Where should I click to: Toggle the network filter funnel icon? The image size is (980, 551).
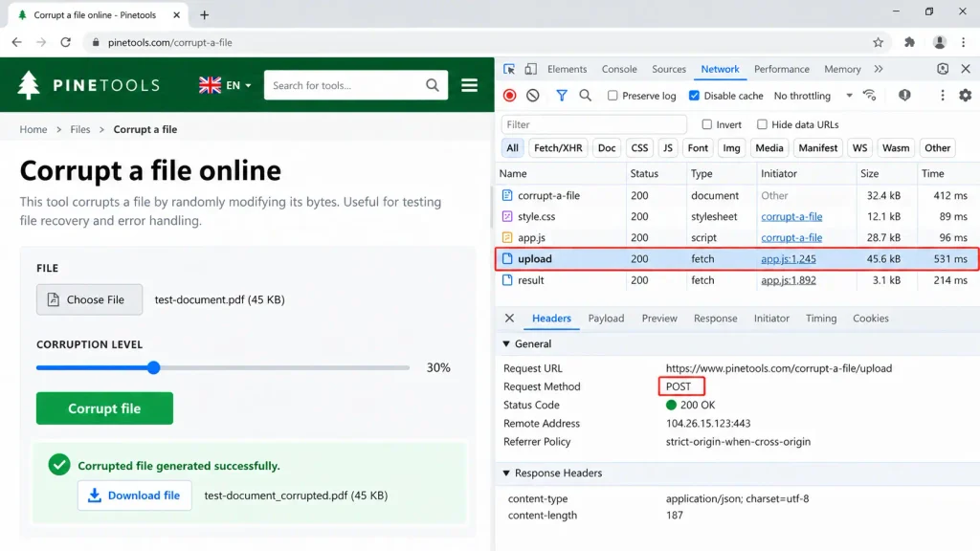coord(562,96)
